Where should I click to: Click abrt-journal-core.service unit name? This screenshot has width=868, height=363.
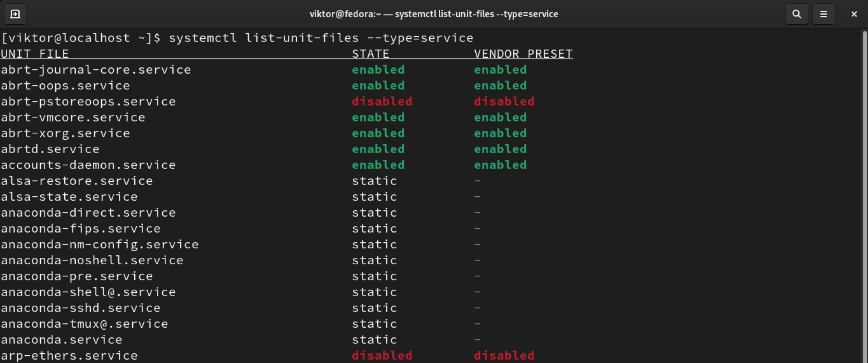tap(96, 70)
